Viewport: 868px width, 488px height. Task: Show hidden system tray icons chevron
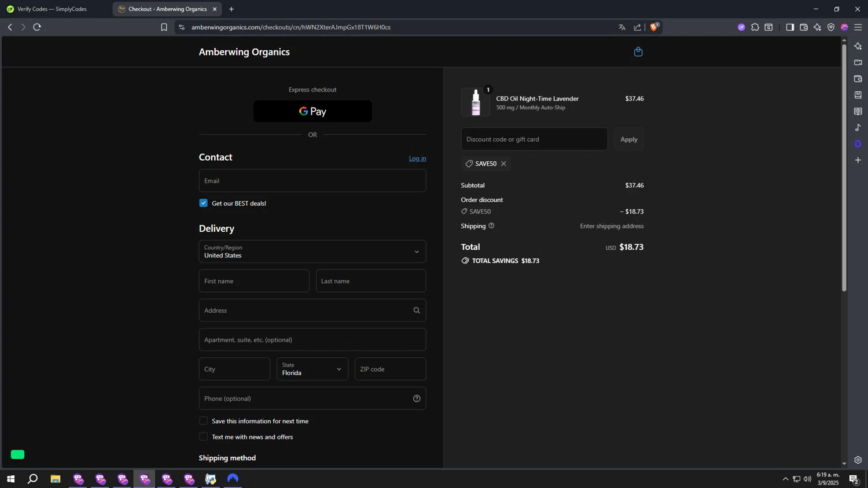point(785,479)
